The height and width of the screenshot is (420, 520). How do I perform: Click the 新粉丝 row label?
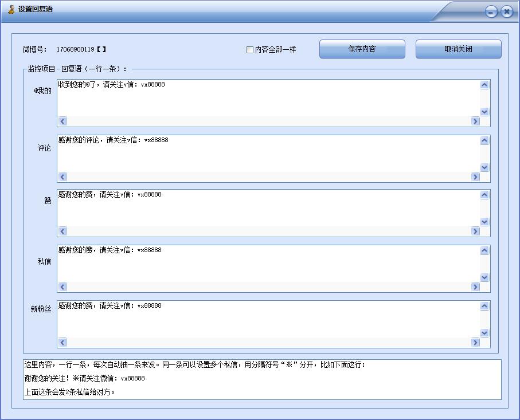[41, 309]
